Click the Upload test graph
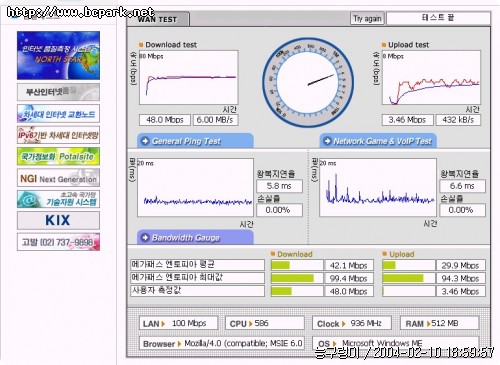This screenshot has height=365, width=500. pyautogui.click(x=431, y=77)
